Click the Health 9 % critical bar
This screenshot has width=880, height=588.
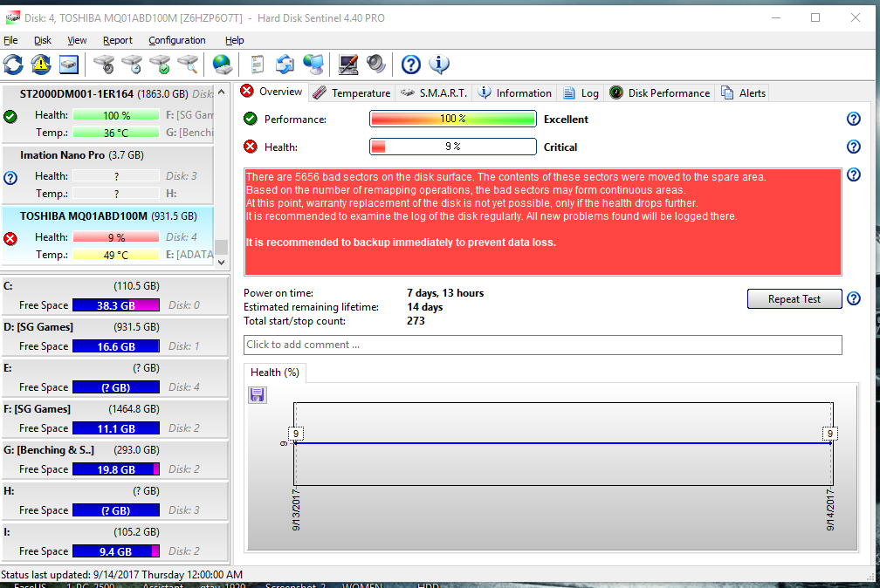(452, 147)
